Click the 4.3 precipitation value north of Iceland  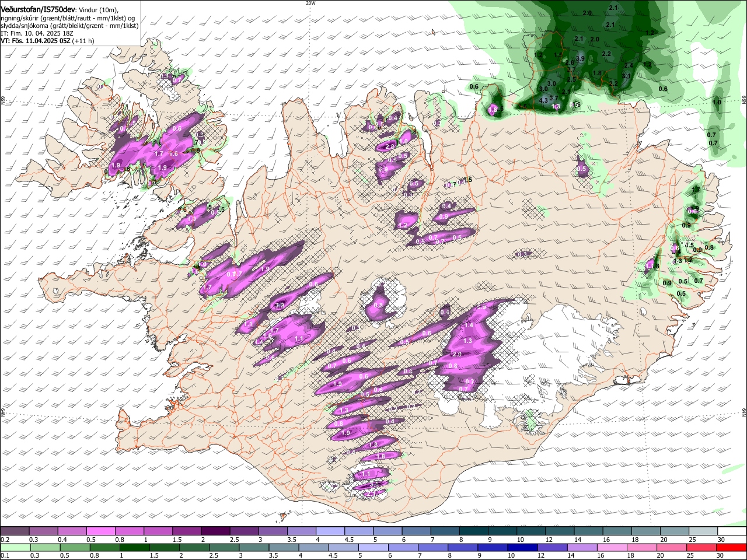(x=543, y=100)
